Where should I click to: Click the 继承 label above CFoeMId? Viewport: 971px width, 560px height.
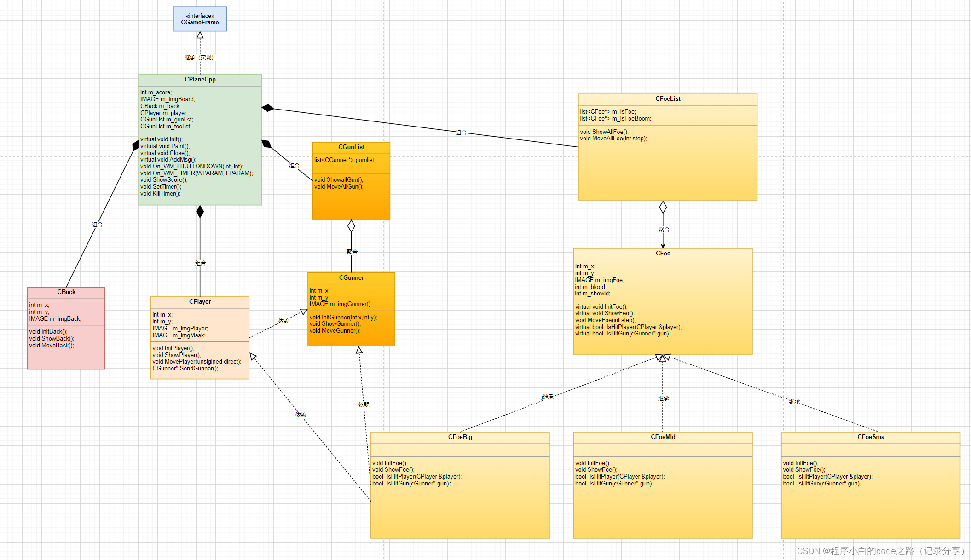pyautogui.click(x=663, y=398)
